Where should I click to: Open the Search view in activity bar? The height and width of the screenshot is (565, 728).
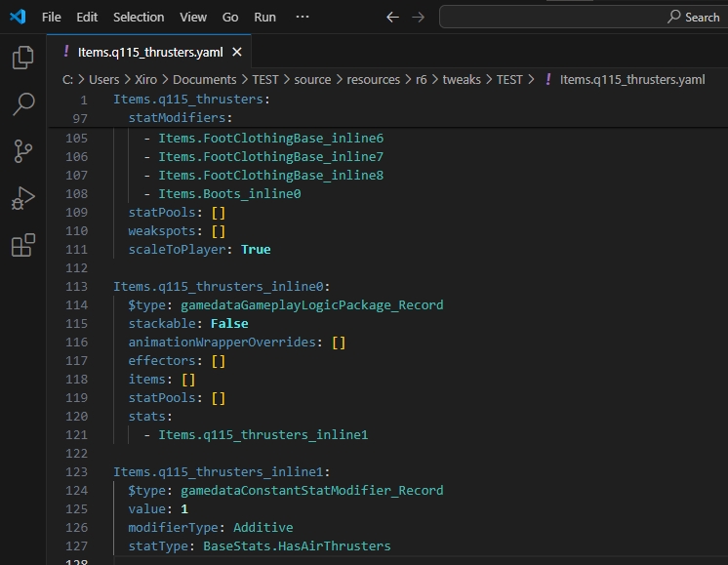pos(22,104)
